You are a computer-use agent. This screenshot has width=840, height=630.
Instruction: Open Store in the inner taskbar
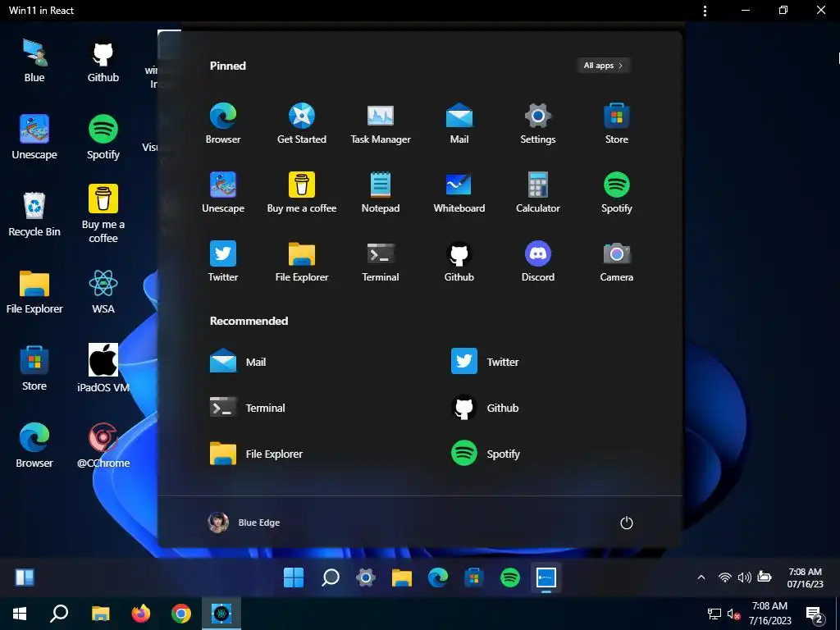point(473,577)
